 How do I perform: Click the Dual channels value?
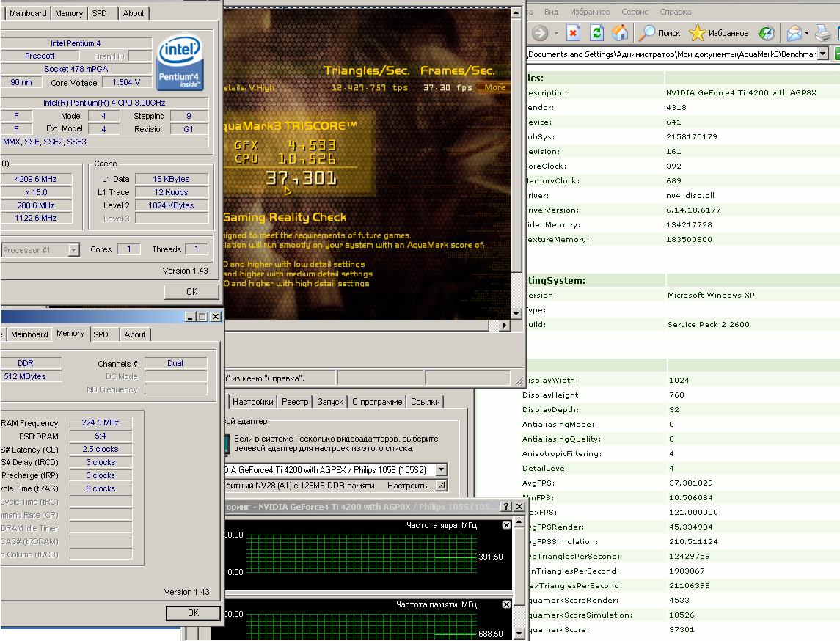[176, 363]
